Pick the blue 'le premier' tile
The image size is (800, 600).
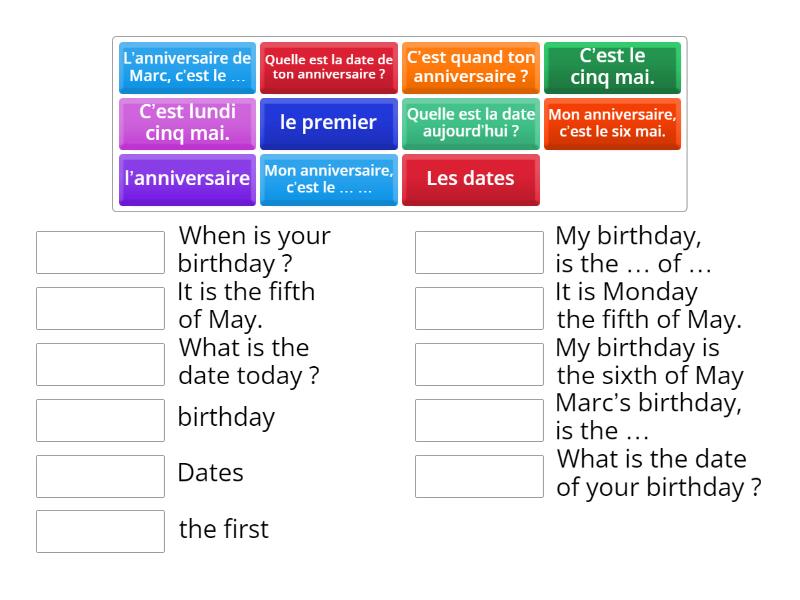click(x=328, y=124)
